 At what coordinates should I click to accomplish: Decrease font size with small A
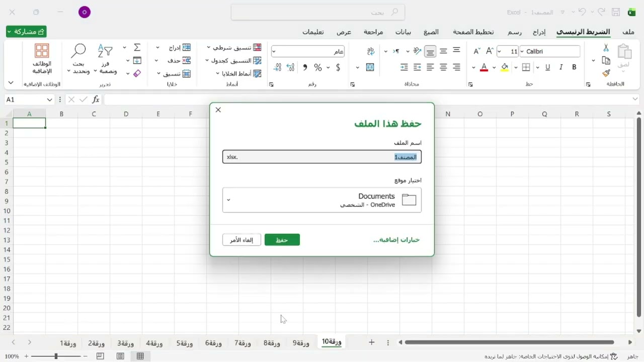(477, 51)
